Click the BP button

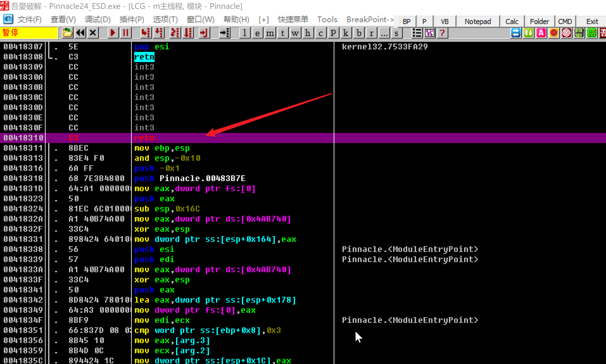[x=407, y=22]
